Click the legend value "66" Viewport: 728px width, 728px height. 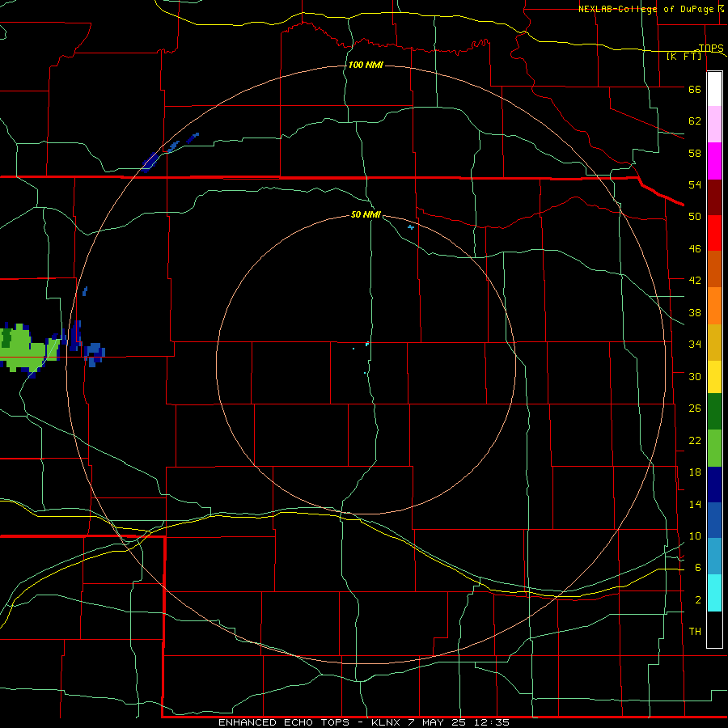(695, 90)
